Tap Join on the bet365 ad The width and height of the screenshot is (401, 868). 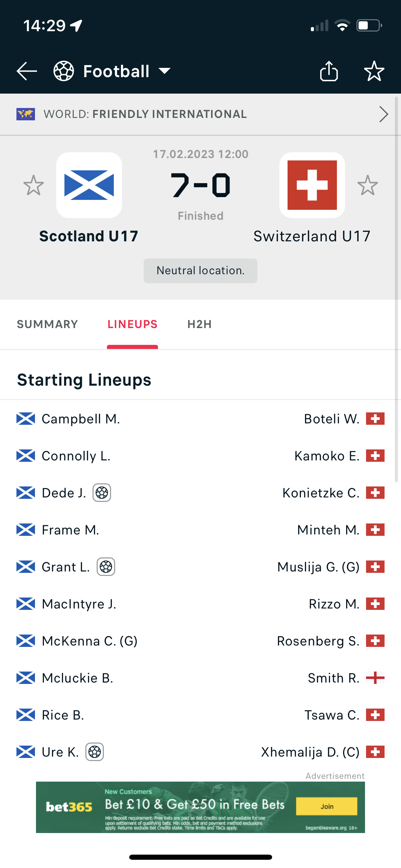[x=327, y=806]
